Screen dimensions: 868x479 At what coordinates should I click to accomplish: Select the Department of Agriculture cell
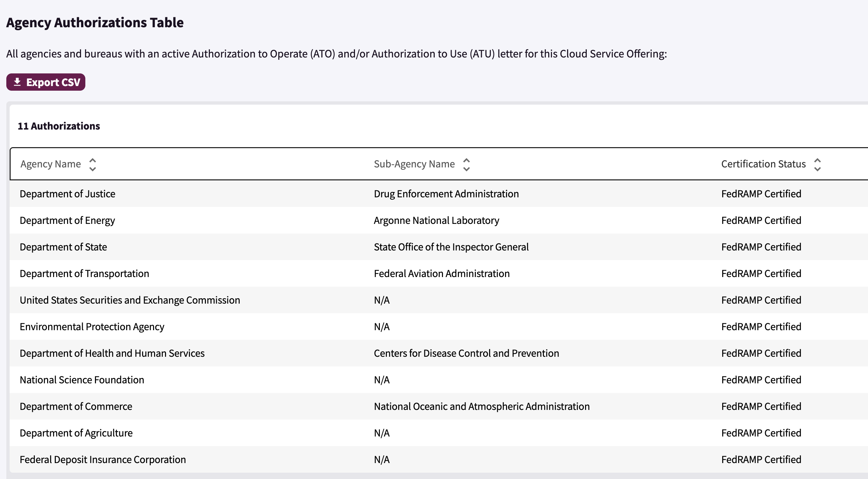[76, 433]
